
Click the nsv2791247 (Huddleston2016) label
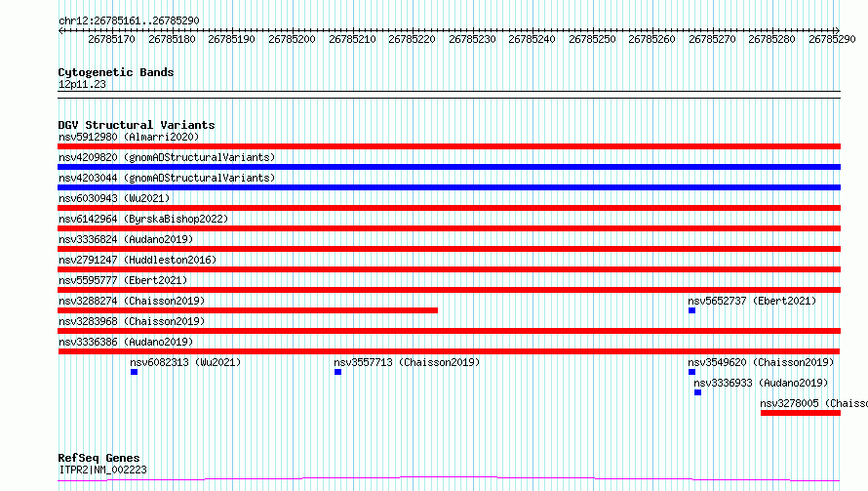click(138, 260)
